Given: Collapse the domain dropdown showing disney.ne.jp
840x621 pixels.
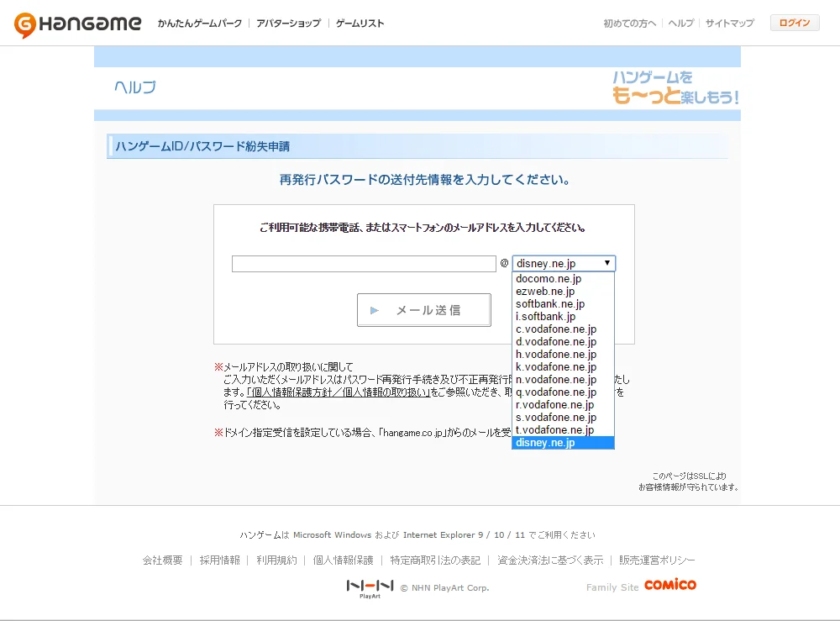Looking at the screenshot, I should click(x=564, y=264).
